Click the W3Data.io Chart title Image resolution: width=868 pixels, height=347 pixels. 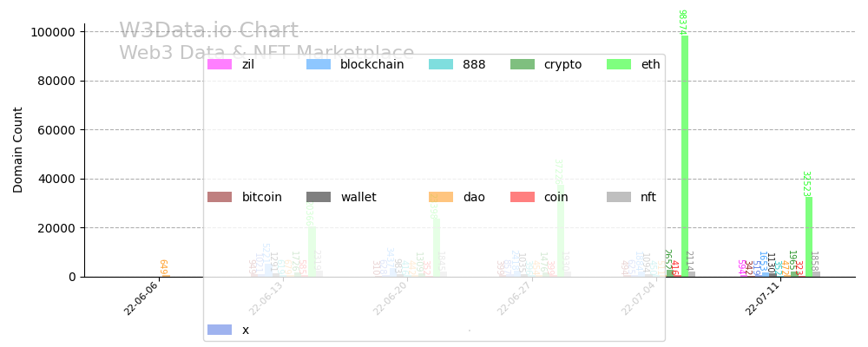tap(208, 31)
